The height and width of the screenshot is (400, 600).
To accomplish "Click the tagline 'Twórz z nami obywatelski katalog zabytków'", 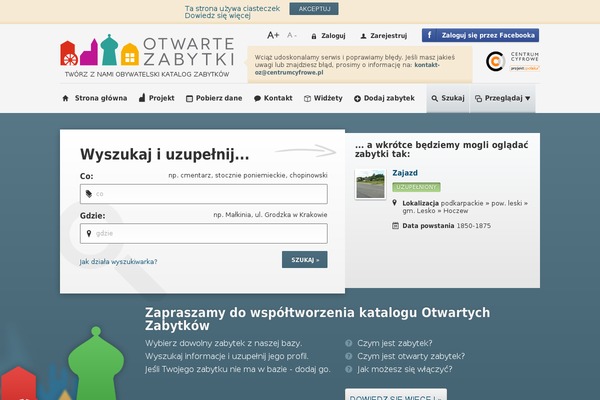I will [x=147, y=74].
